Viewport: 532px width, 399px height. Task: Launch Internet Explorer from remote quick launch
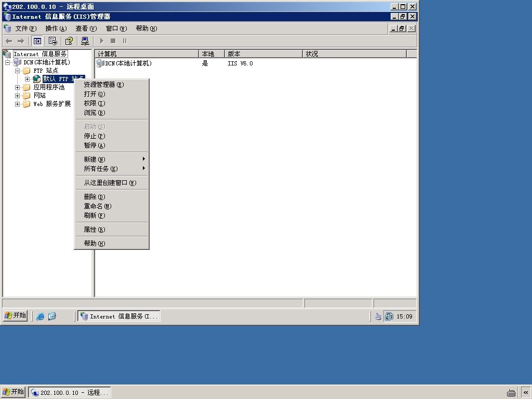[x=41, y=316]
